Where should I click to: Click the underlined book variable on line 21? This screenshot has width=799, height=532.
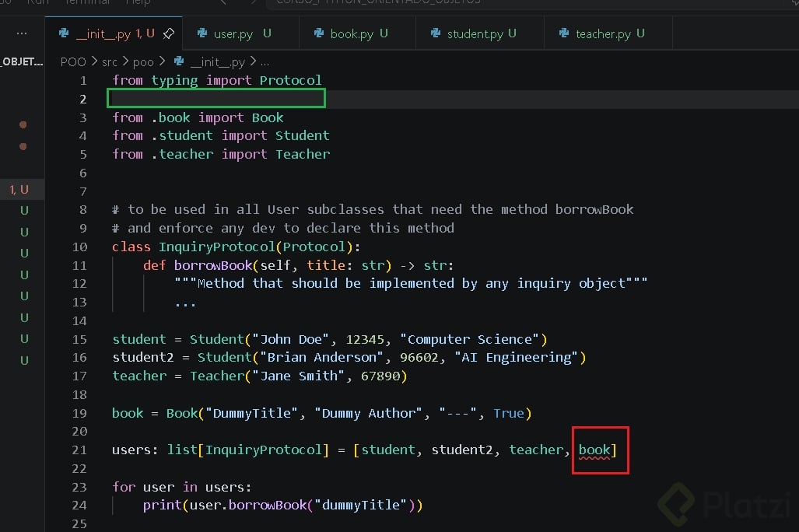594,450
